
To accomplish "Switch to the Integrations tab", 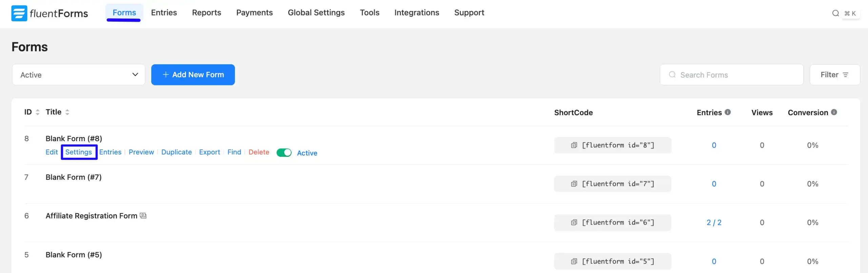I will 416,13.
